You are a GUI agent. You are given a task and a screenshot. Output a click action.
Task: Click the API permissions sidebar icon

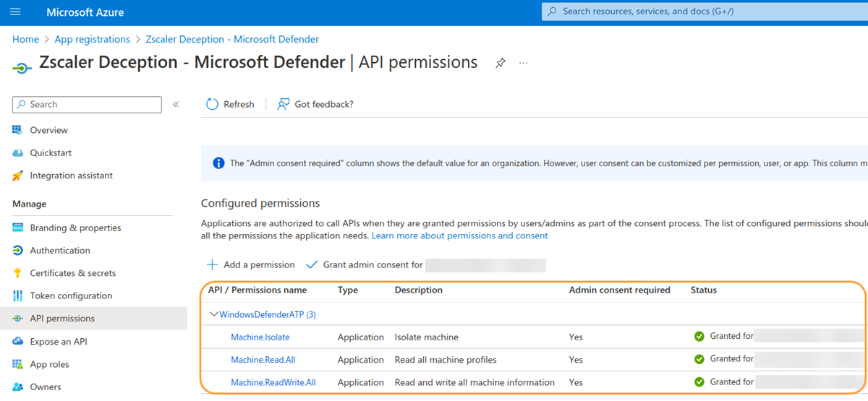18,318
